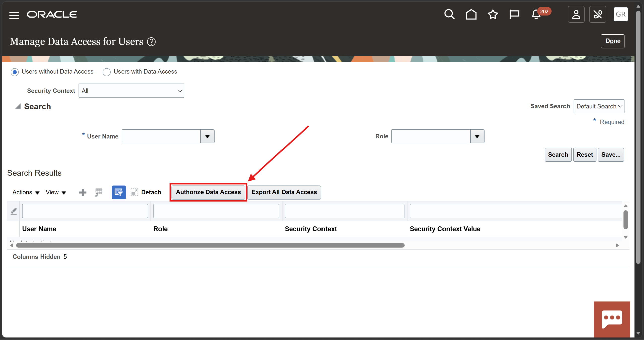The height and width of the screenshot is (340, 644).
Task: Click the table scroll right arrow
Action: [x=617, y=245]
